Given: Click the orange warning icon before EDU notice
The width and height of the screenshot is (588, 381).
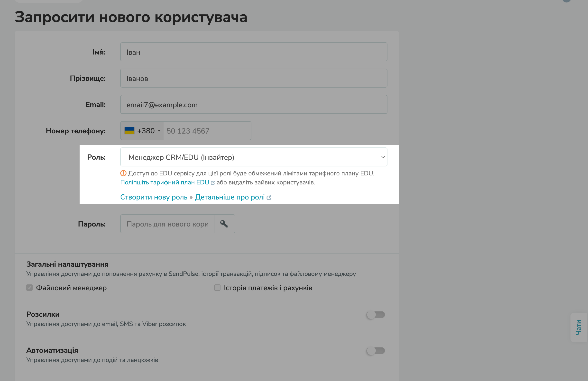Looking at the screenshot, I should coord(123,173).
